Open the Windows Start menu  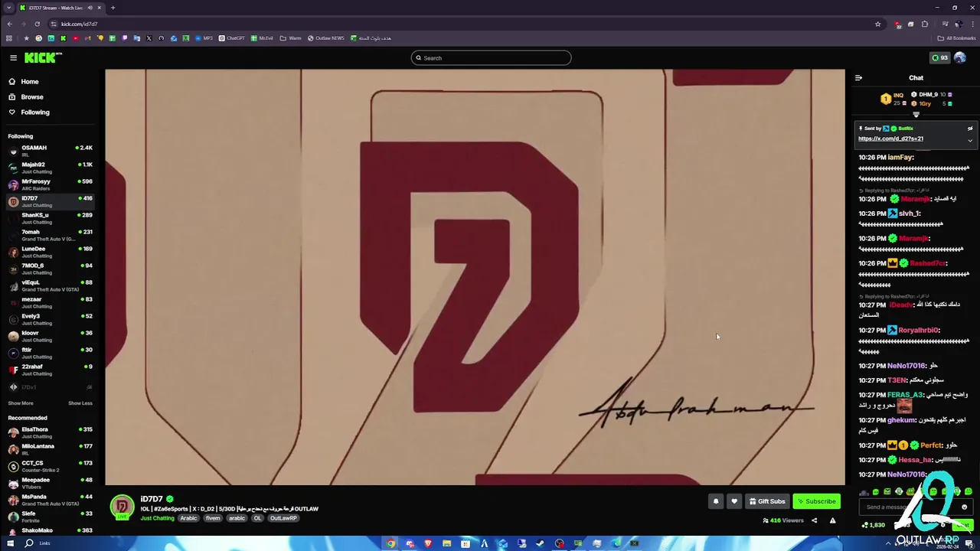pyautogui.click(x=9, y=543)
